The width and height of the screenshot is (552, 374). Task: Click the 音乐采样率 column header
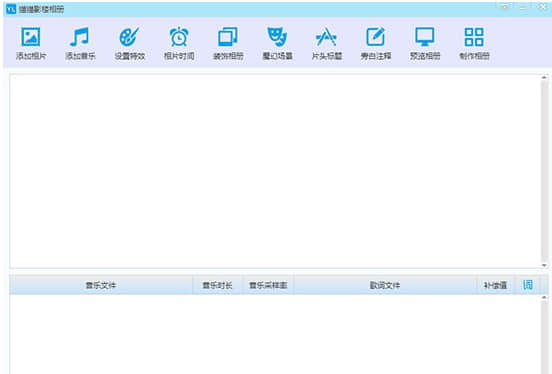point(268,285)
